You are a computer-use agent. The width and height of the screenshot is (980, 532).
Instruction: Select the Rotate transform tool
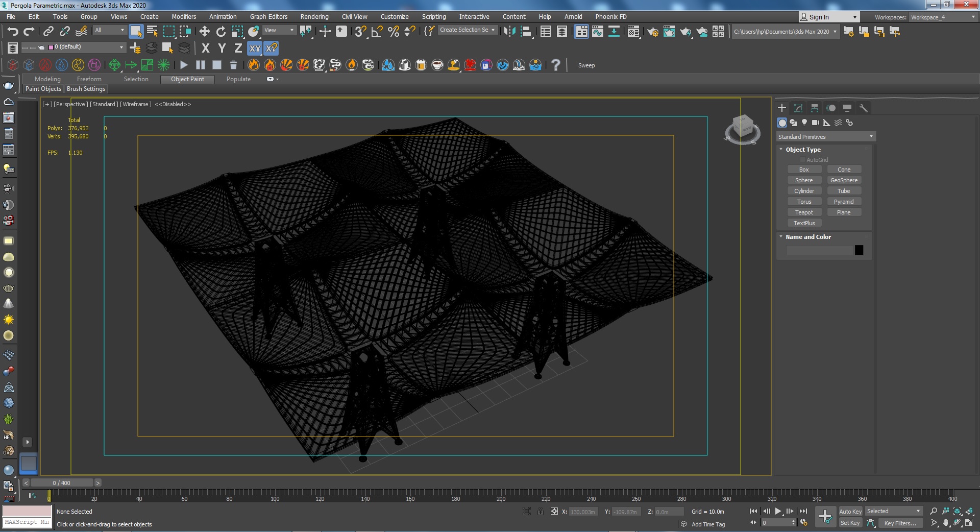220,32
